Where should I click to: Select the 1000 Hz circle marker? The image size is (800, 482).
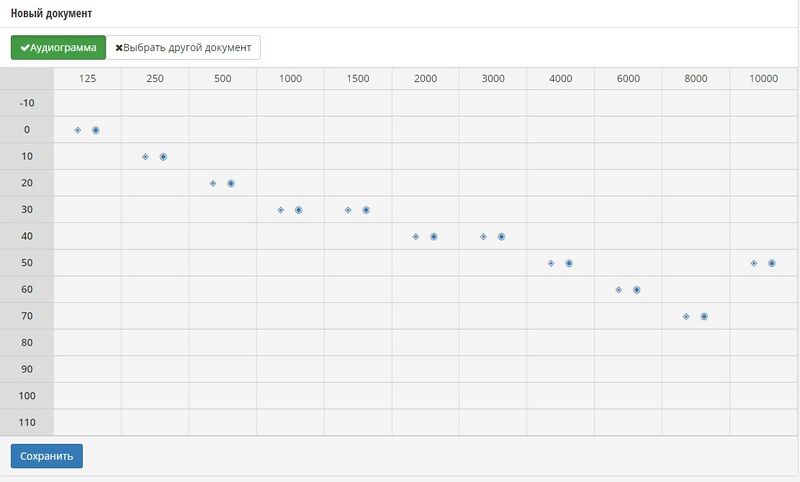coord(298,210)
